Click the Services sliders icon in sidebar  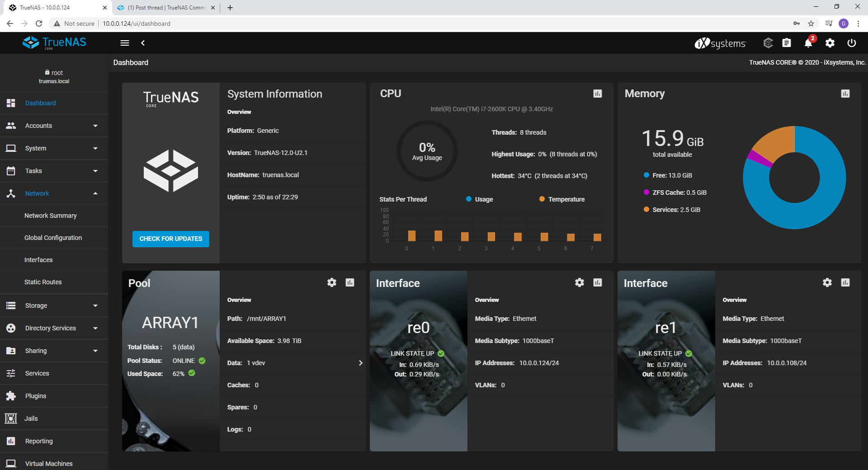pyautogui.click(x=11, y=373)
